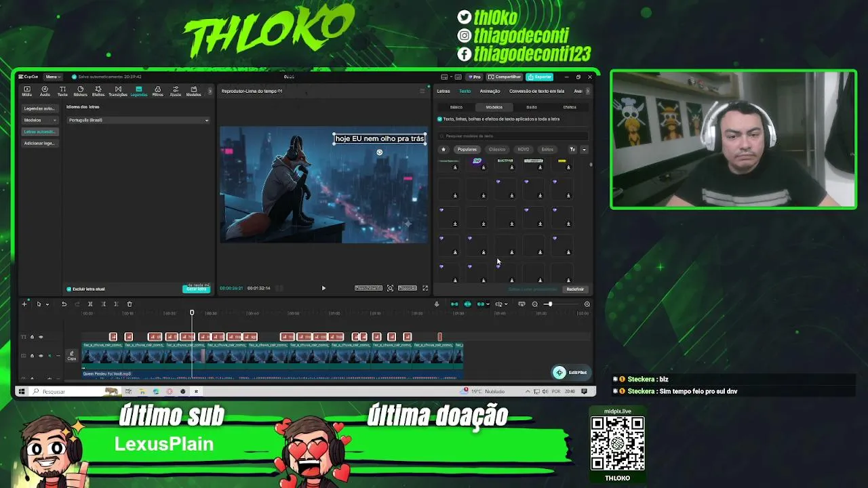Click the undo arrow in the timeline toolbar

64,304
